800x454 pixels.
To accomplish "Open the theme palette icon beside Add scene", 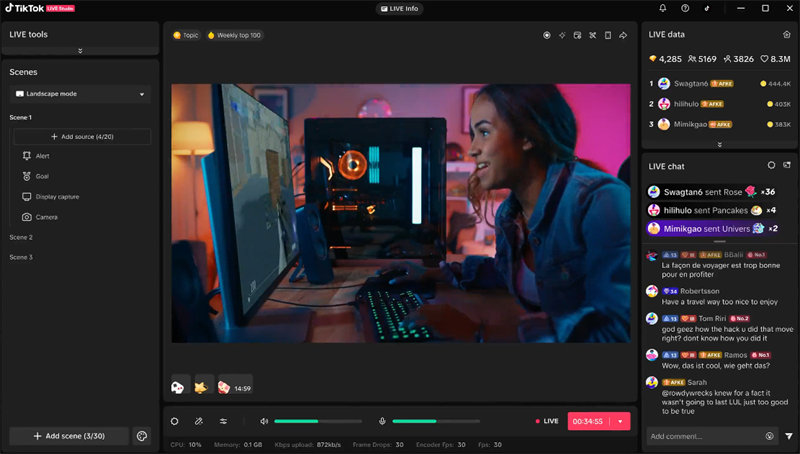I will [142, 436].
